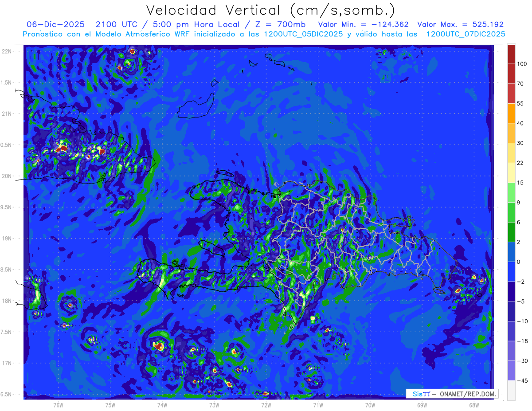Image resolution: width=532 pixels, height=411 pixels.
Task: Click the bright blue swatch between -2 and 0
Action: [511, 271]
